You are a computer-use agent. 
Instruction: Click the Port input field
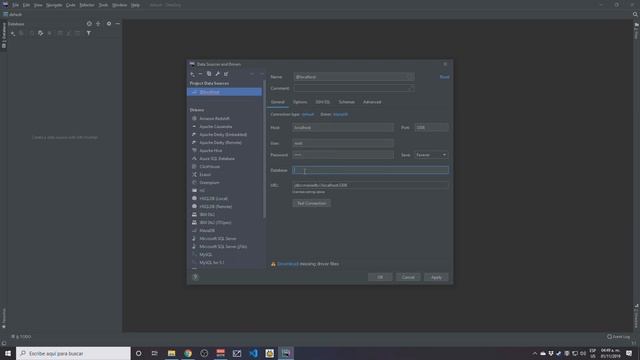click(x=431, y=128)
